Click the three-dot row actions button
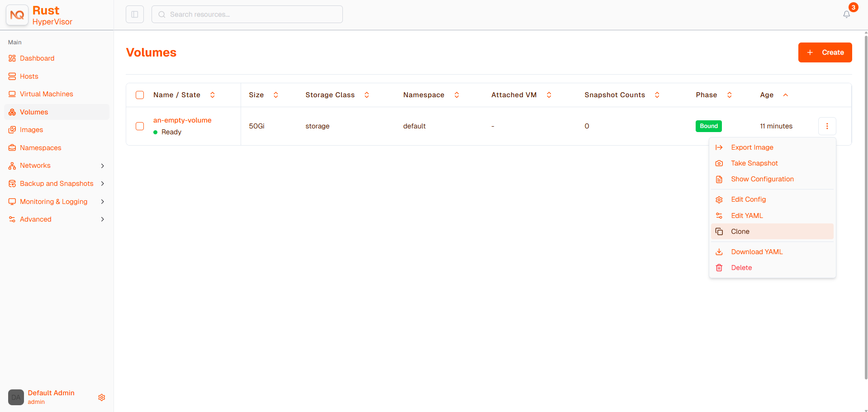Image resolution: width=868 pixels, height=412 pixels. point(827,126)
